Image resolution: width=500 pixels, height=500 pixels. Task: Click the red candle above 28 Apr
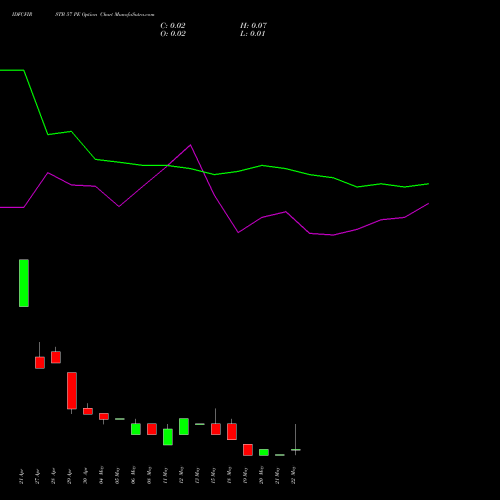(56, 357)
